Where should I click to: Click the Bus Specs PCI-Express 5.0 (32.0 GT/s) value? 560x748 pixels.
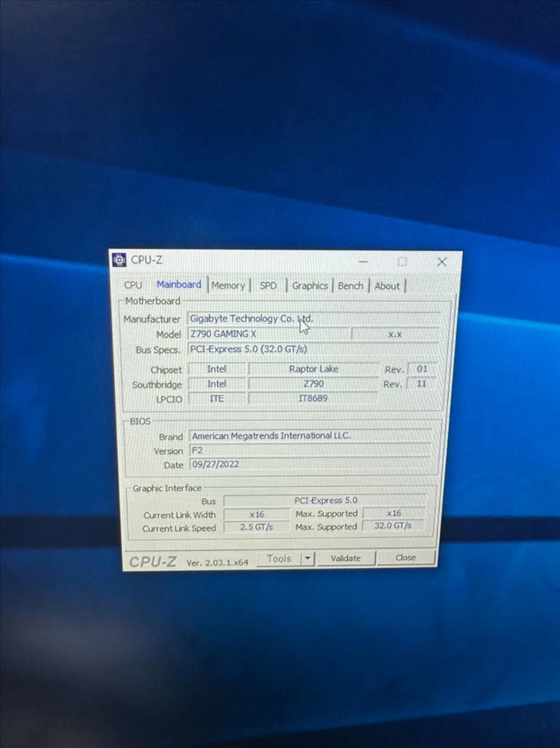pos(313,349)
